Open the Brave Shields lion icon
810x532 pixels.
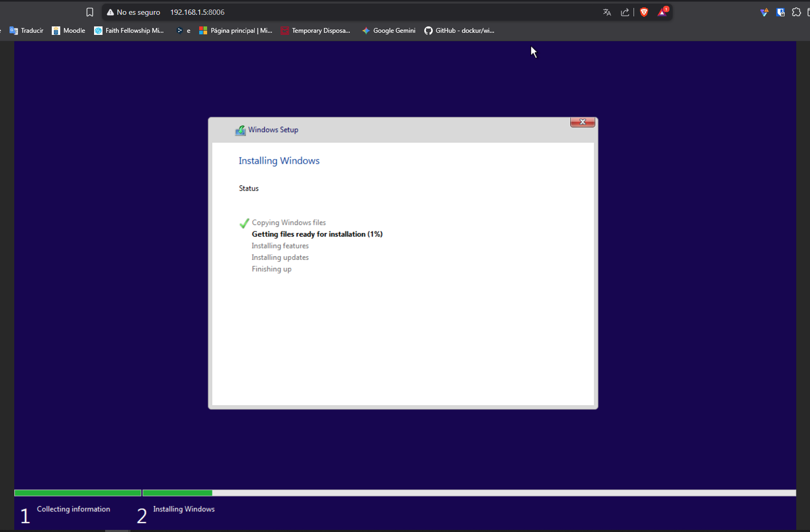[x=644, y=12]
